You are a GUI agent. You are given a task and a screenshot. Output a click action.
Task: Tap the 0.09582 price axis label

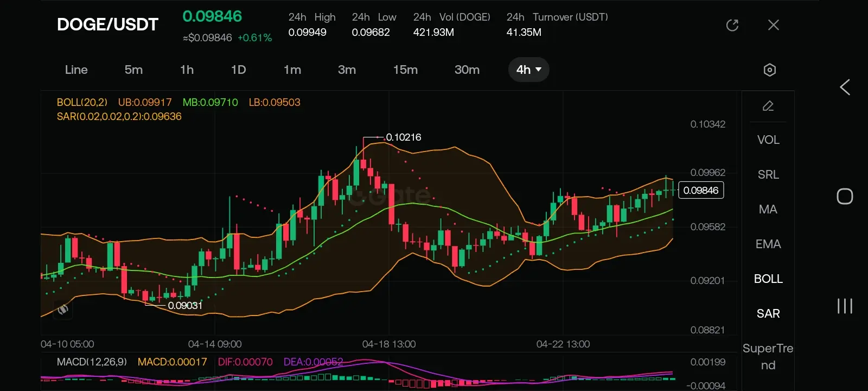click(x=707, y=227)
